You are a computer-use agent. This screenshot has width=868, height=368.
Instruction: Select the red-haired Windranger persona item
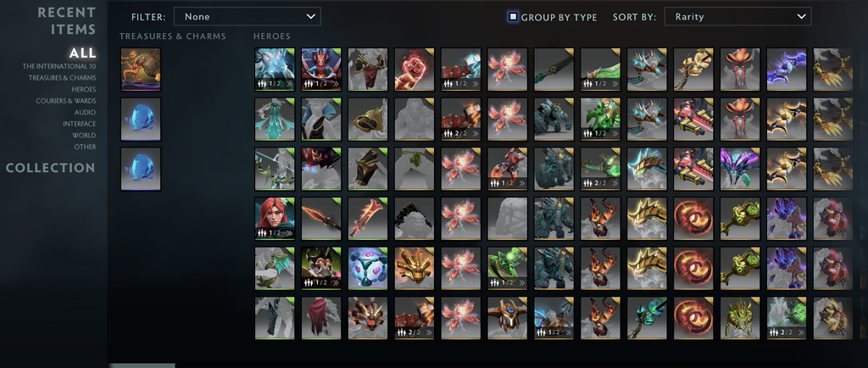[x=275, y=219]
